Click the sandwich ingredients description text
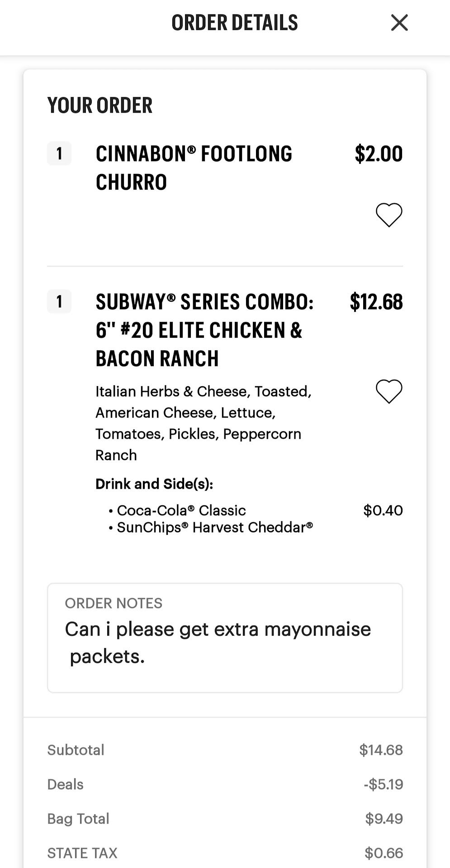Viewport: 450px width, 868px height. pyautogui.click(x=203, y=423)
